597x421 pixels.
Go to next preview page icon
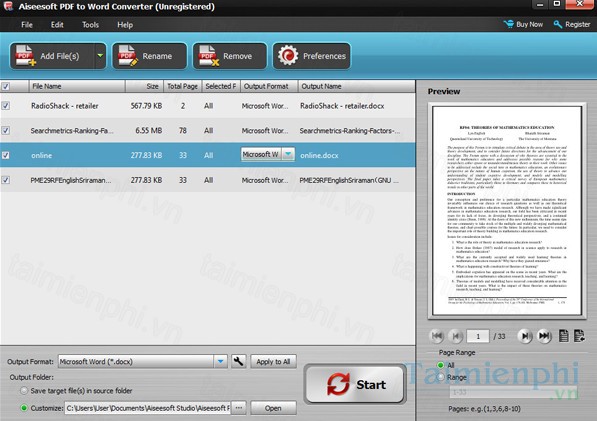525,336
